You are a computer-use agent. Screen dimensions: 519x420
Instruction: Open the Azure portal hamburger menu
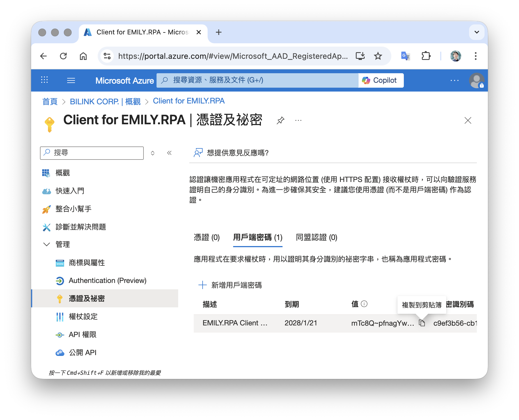coord(71,80)
